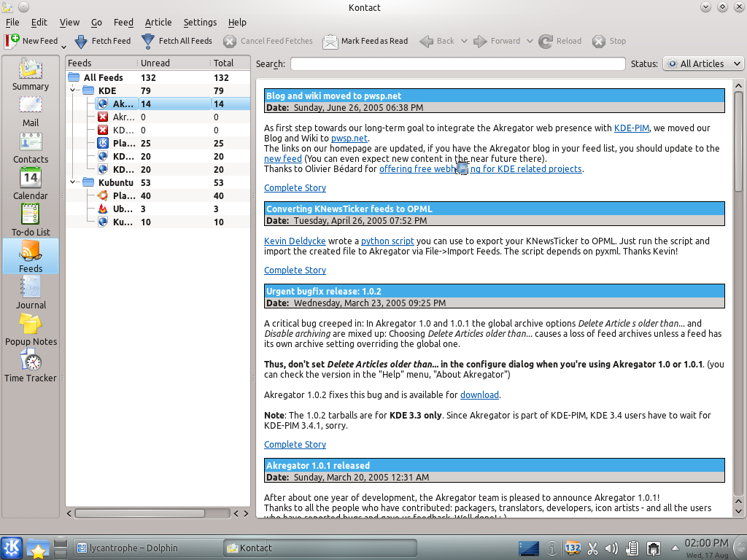Image resolution: width=747 pixels, height=560 pixels.
Task: Click the Forward navigation button
Action: 497,41
